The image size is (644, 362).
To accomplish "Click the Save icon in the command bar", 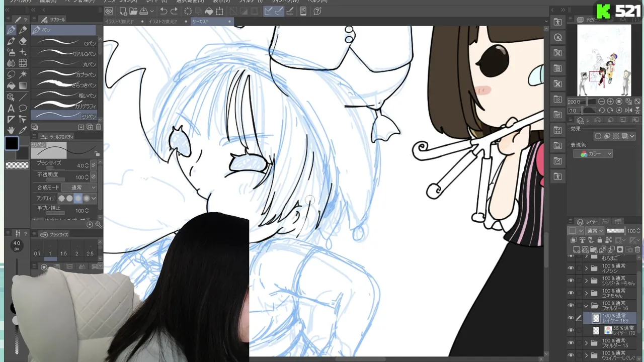I will coord(144,11).
